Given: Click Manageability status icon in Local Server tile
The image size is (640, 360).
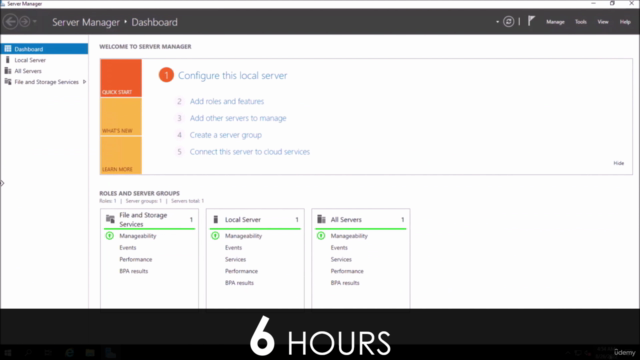Looking at the screenshot, I should pyautogui.click(x=215, y=236).
